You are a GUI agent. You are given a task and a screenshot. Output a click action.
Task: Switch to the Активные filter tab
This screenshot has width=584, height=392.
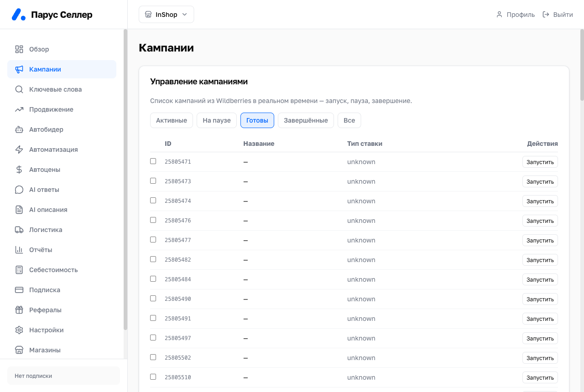click(x=172, y=120)
